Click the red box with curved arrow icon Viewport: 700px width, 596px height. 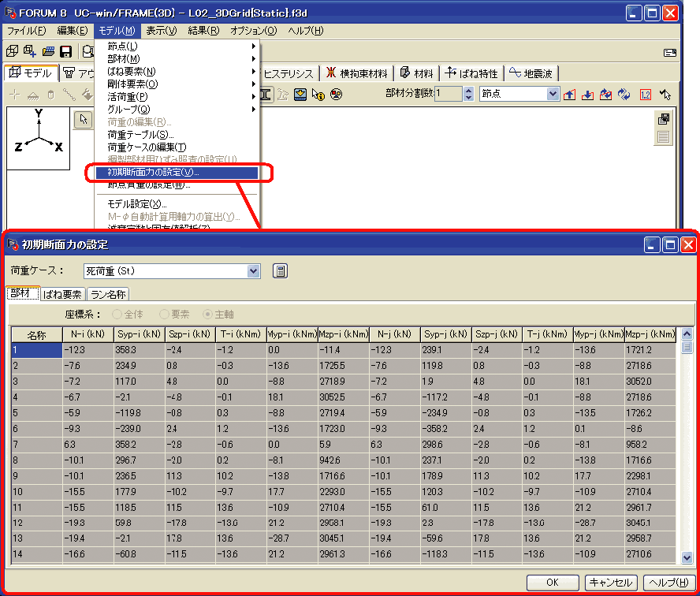[x=606, y=95]
